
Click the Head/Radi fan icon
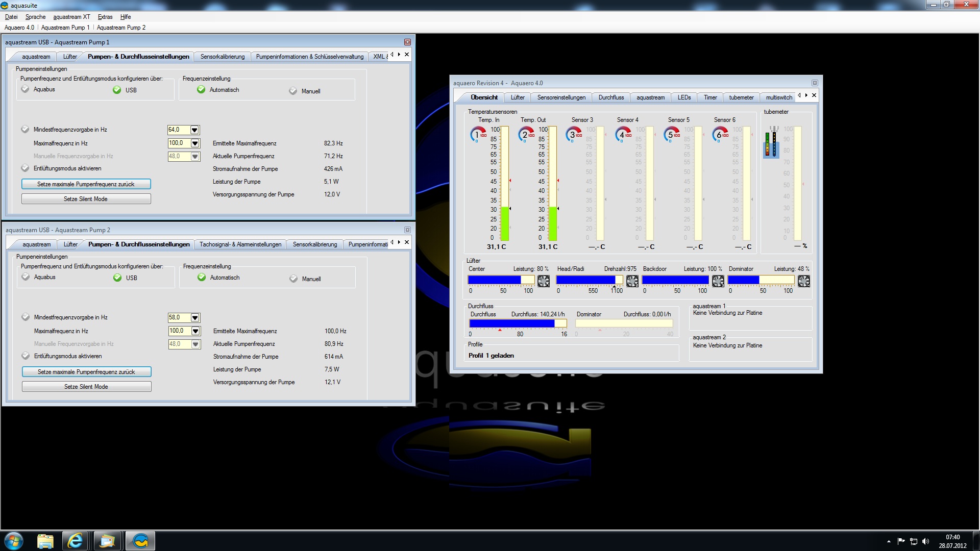click(632, 281)
